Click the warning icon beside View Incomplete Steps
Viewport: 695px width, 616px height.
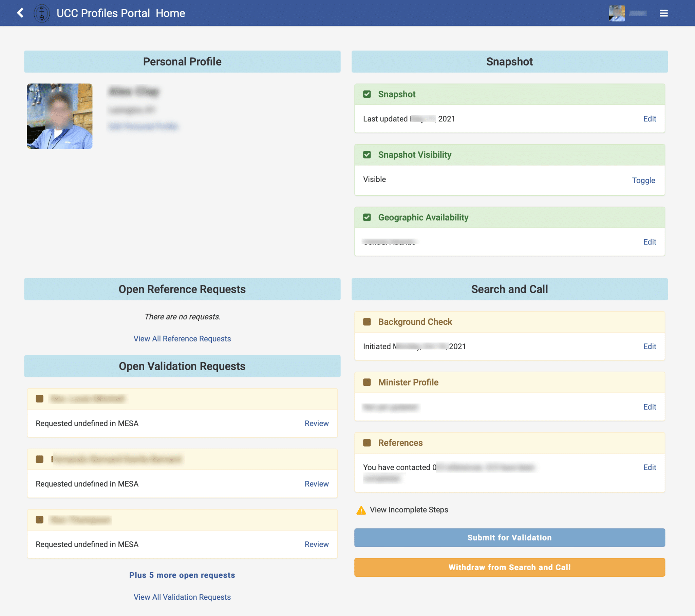coord(360,510)
